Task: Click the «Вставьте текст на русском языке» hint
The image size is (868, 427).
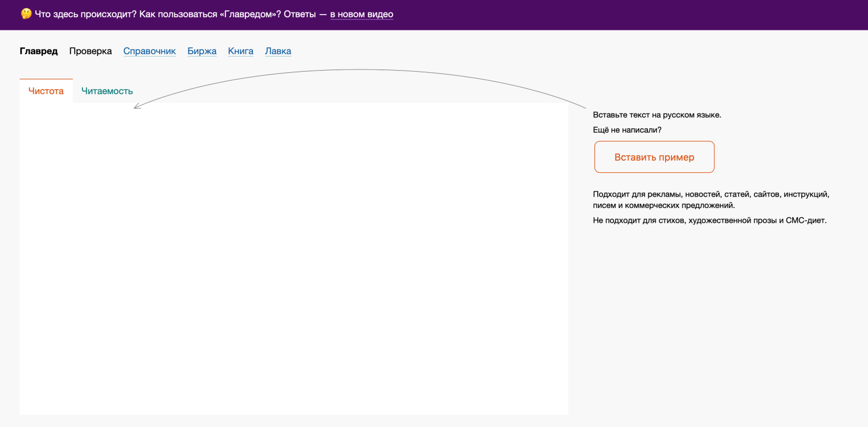Action: [657, 115]
